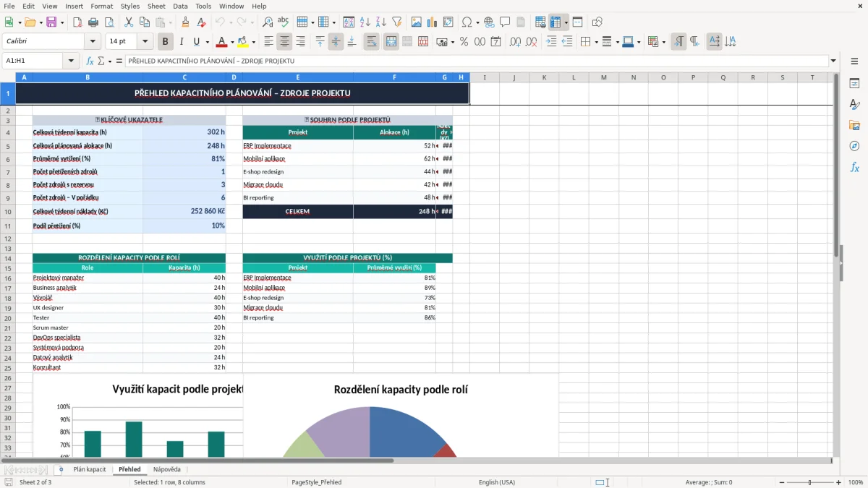The image size is (868, 488).
Task: Open the Styles menu
Action: pos(130,6)
